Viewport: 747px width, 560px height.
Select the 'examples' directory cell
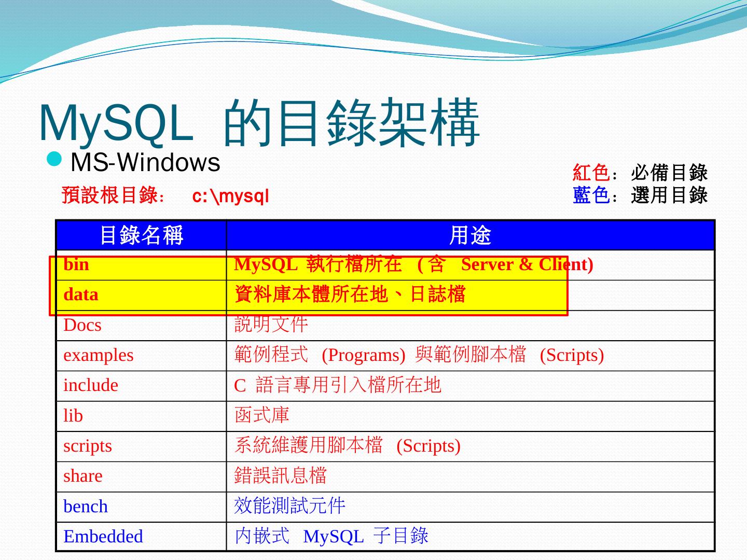click(141, 356)
